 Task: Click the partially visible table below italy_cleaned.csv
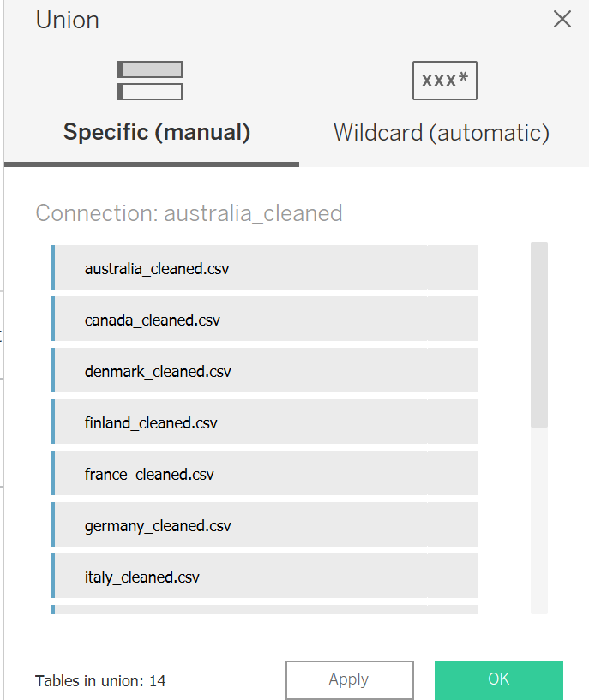tap(265, 610)
